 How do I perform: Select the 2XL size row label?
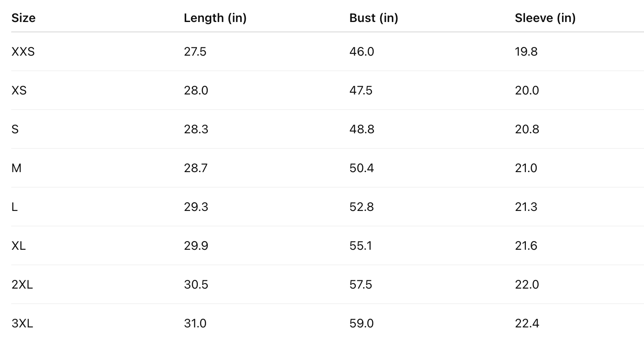(x=22, y=285)
